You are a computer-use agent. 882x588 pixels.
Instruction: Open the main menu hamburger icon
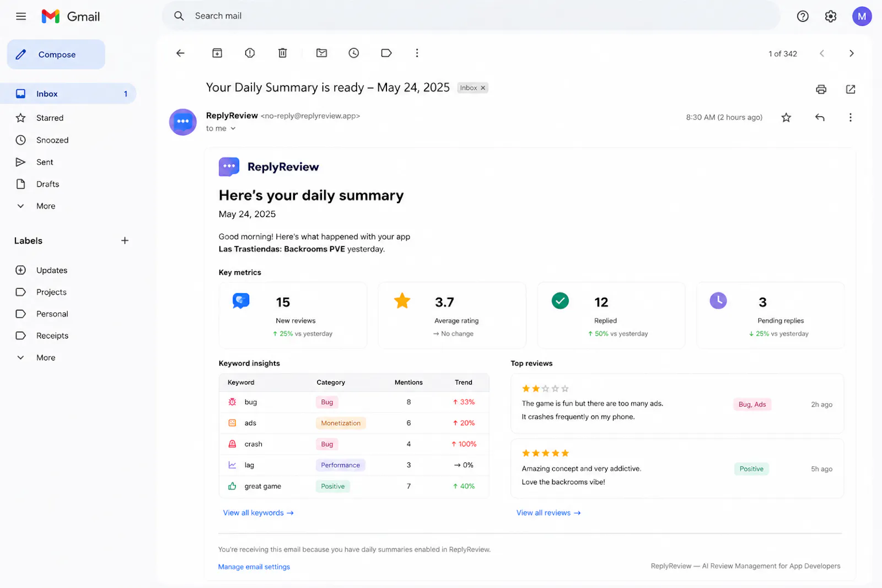[x=21, y=17]
